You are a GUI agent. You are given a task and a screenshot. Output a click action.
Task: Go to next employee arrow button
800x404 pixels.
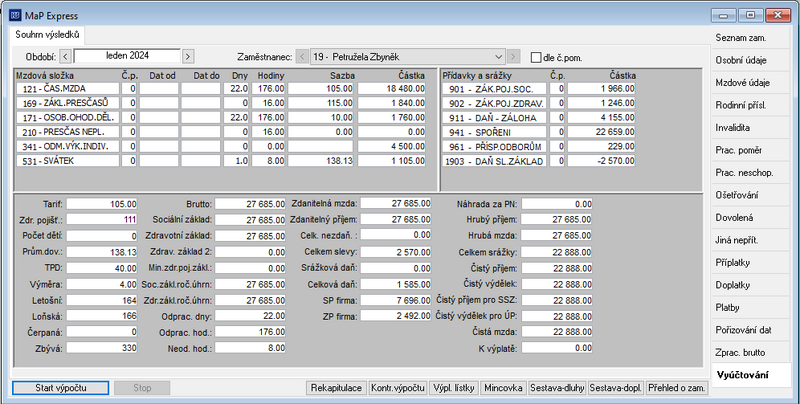pyautogui.click(x=514, y=57)
